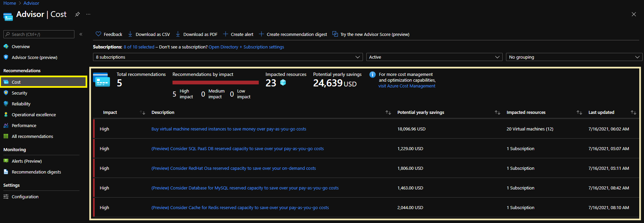Select Performance recommendations
This screenshot has width=644, height=223.
[x=24, y=125]
